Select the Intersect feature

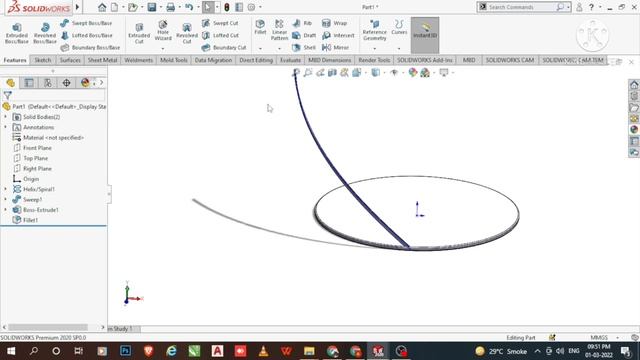pyautogui.click(x=338, y=36)
